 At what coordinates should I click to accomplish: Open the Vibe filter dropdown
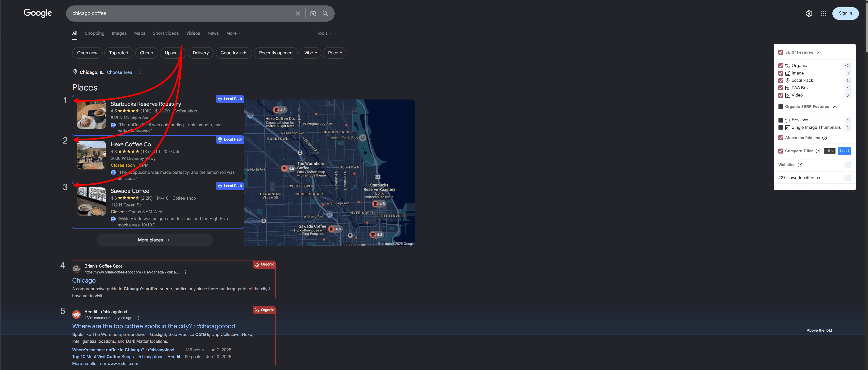pos(310,53)
